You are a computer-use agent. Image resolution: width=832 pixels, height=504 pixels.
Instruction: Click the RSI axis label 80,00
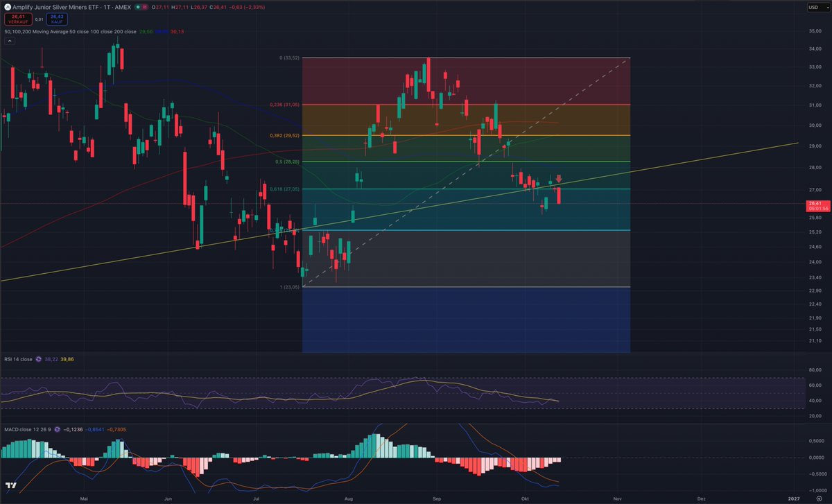point(814,370)
